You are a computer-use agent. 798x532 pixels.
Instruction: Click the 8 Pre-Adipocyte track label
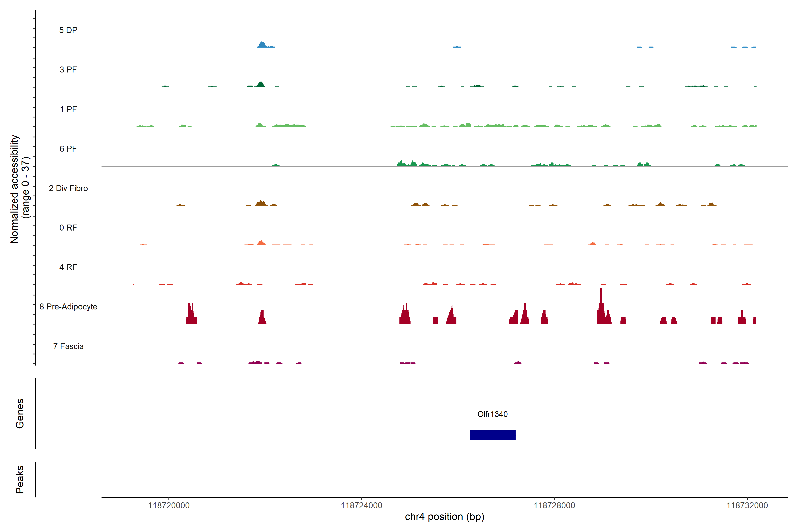[68, 307]
